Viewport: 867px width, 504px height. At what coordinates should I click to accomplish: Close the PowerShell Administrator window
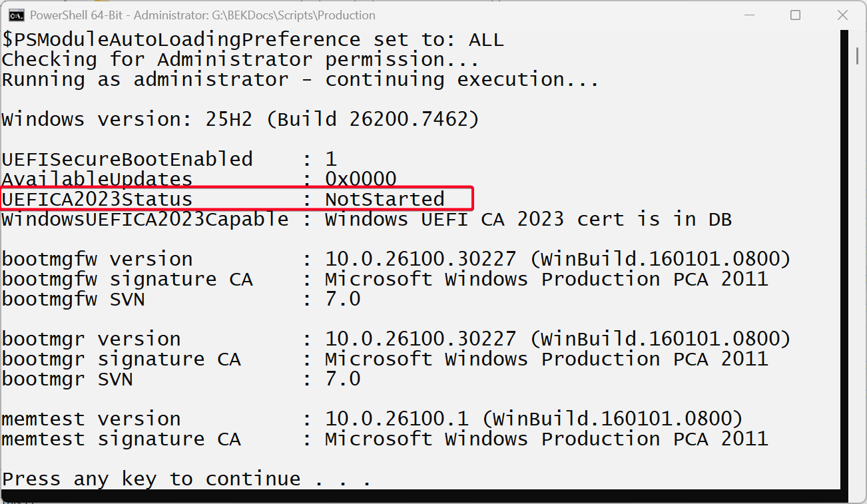[842, 15]
